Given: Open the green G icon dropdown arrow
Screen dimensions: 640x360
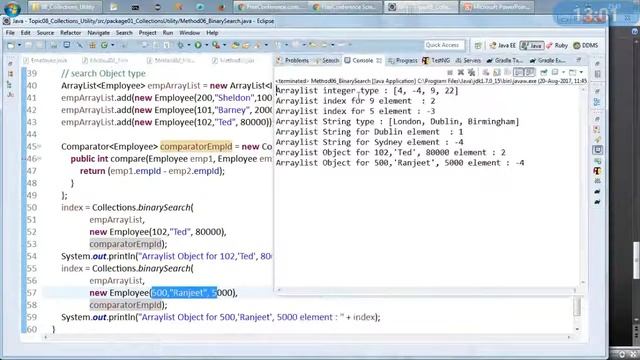Looking at the screenshot, I should [112, 45].
